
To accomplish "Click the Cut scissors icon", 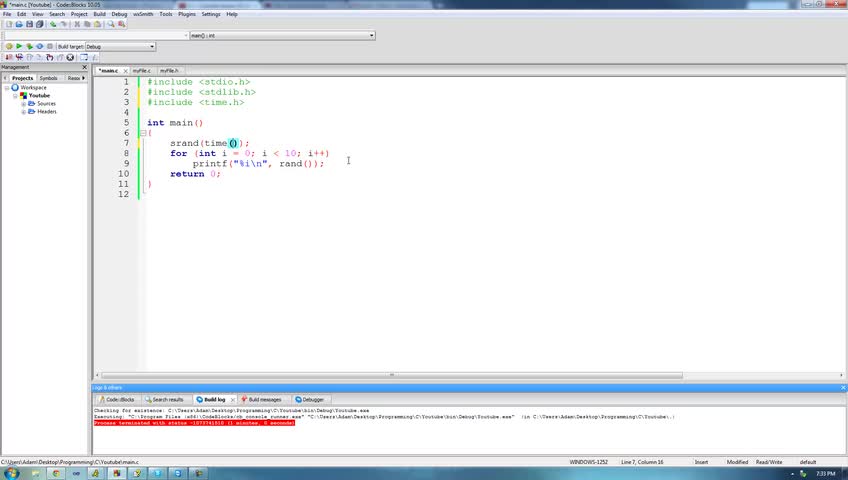I will pyautogui.click(x=77, y=24).
